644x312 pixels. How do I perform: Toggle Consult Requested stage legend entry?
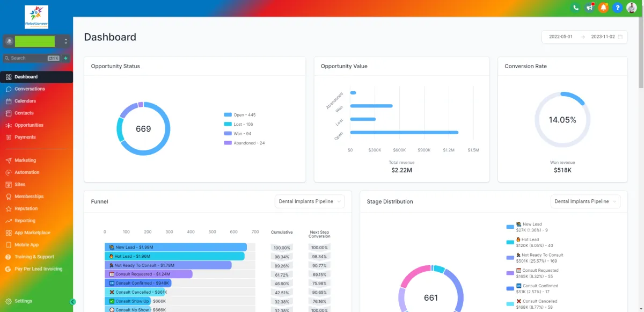click(x=532, y=273)
